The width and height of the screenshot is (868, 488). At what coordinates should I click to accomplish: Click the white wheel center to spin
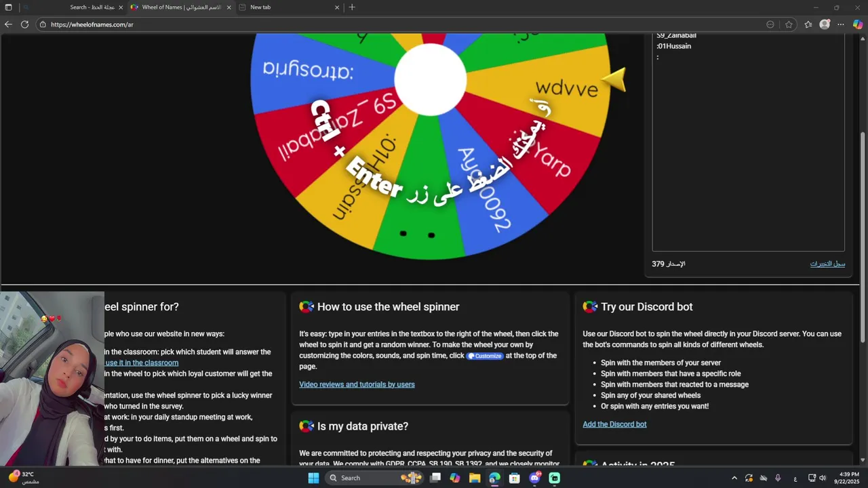pos(431,79)
